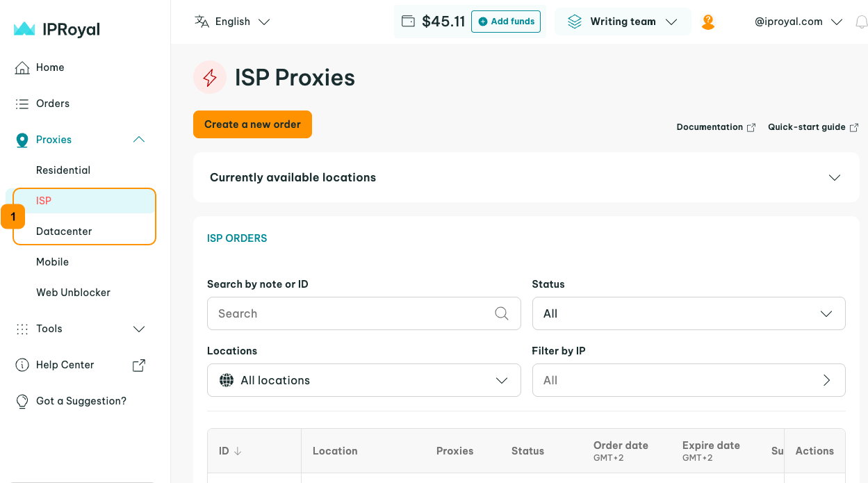Click the wallet balance icon
Screen dimensions: 868x483
(x=409, y=22)
